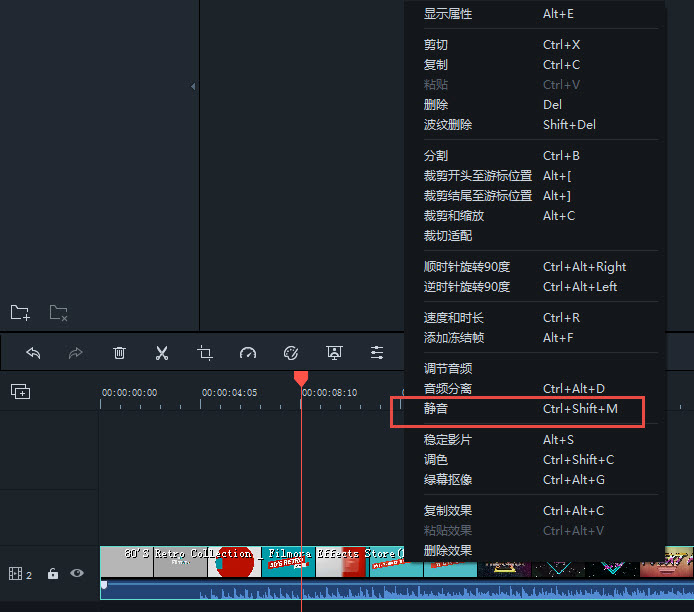Screen dimensions: 694x612
Task: Collapse the media panel with side arrow
Action: click(193, 87)
